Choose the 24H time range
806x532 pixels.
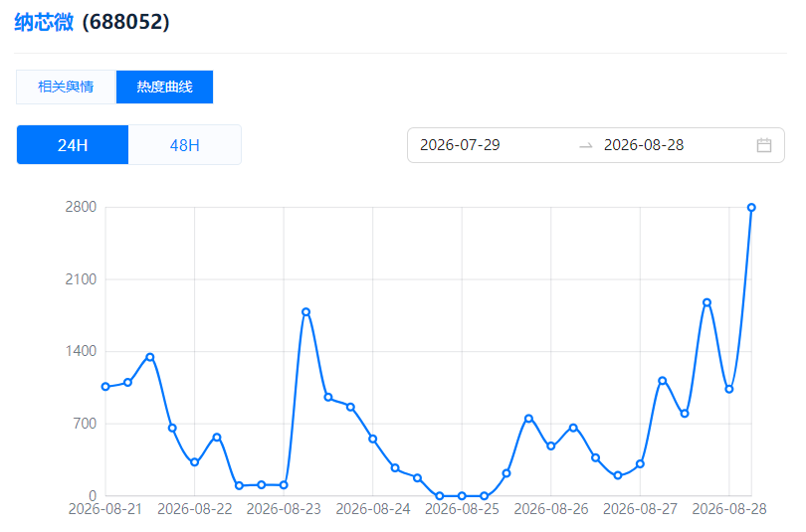(x=73, y=145)
